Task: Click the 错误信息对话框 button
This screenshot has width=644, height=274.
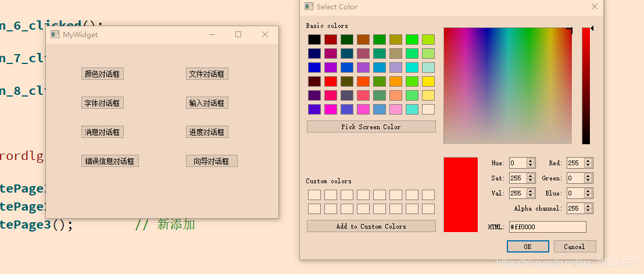Action: [110, 161]
